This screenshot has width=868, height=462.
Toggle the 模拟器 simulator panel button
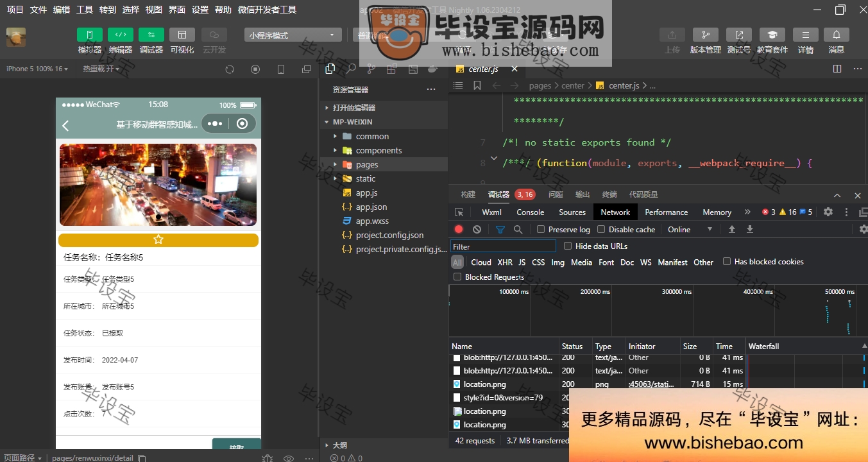(x=90, y=35)
